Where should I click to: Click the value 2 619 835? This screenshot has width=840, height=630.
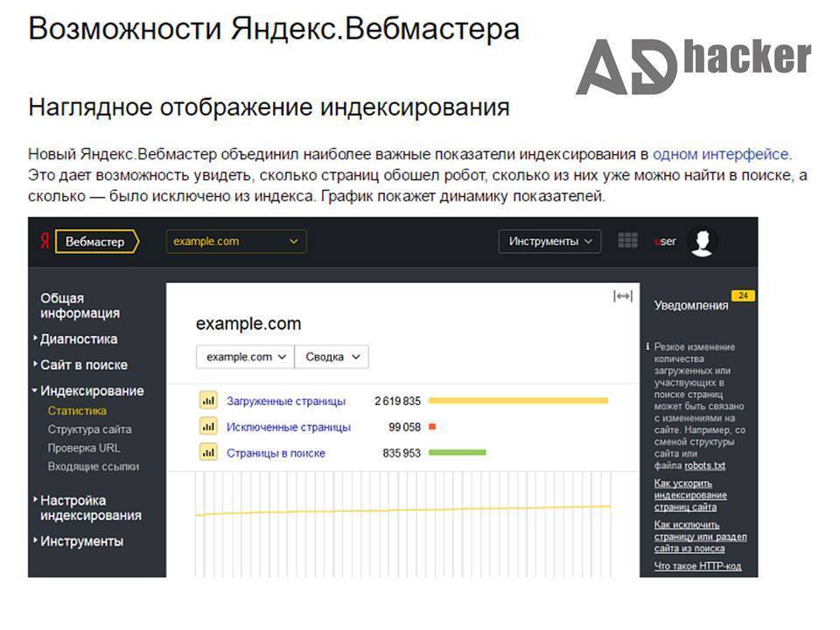pyautogui.click(x=397, y=401)
